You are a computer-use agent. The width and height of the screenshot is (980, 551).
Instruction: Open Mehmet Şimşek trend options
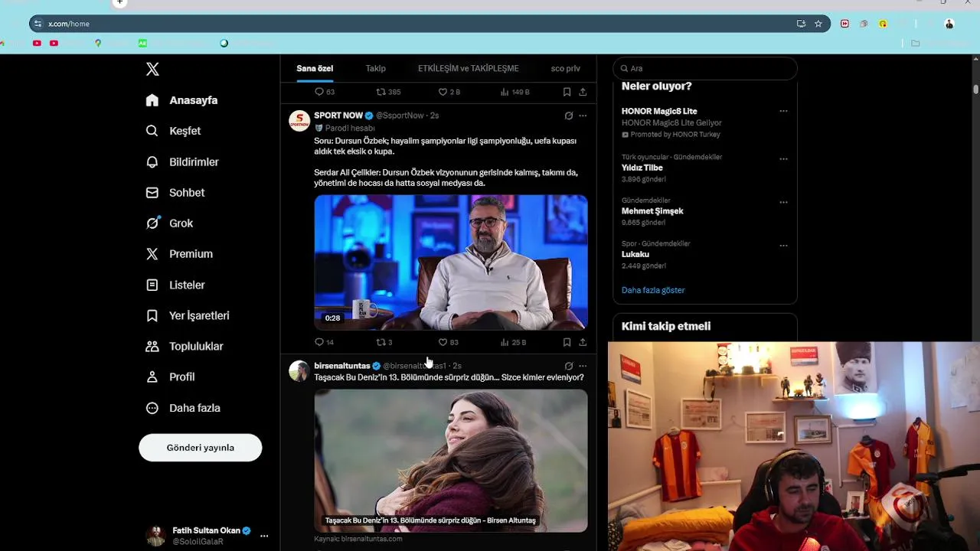(x=783, y=202)
